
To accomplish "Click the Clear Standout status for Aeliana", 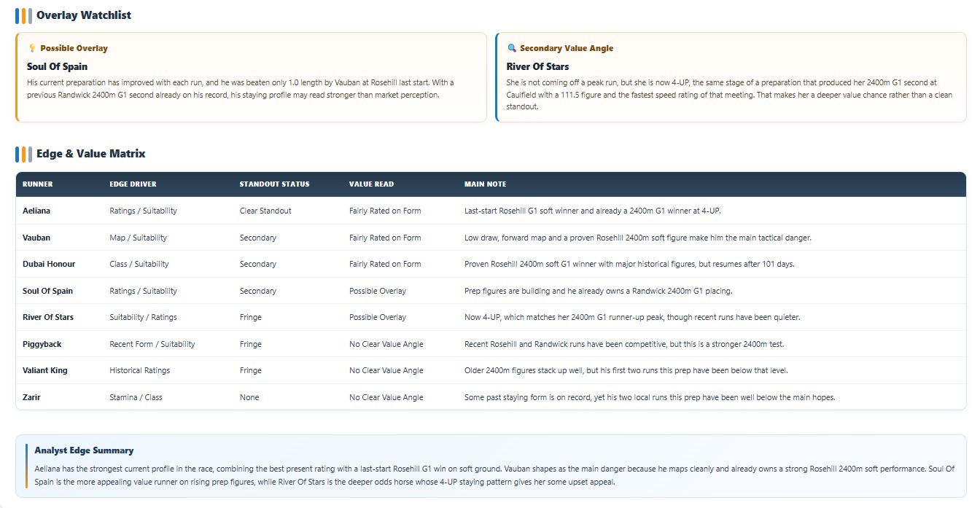I will point(265,211).
